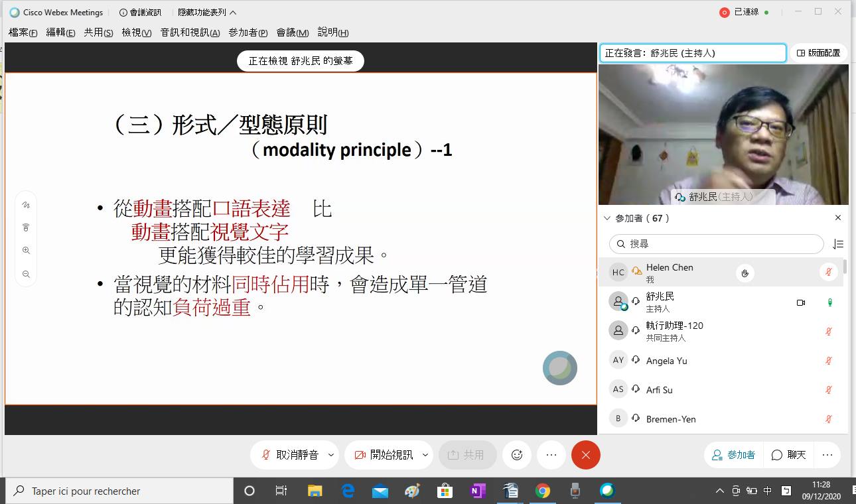
Task: Toggle Arfi Su's mute status
Action: pyautogui.click(x=828, y=389)
